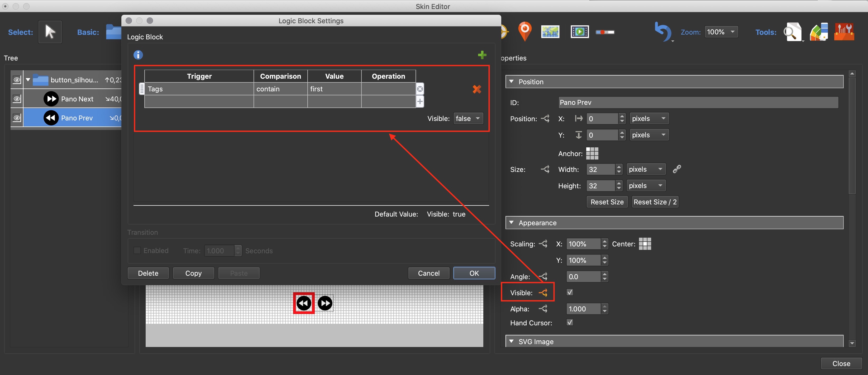This screenshot has height=375, width=868.
Task: Click the Properties panel scrollbar
Action: click(852, 135)
